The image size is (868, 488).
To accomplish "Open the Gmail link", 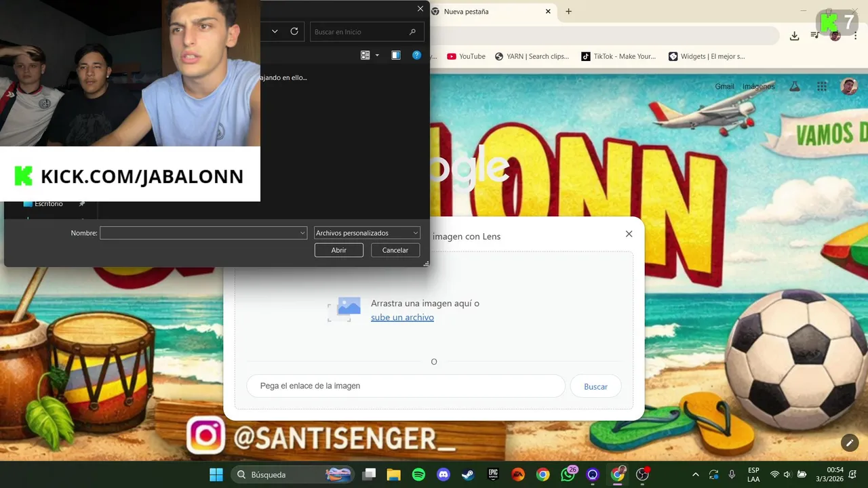I will tap(724, 86).
